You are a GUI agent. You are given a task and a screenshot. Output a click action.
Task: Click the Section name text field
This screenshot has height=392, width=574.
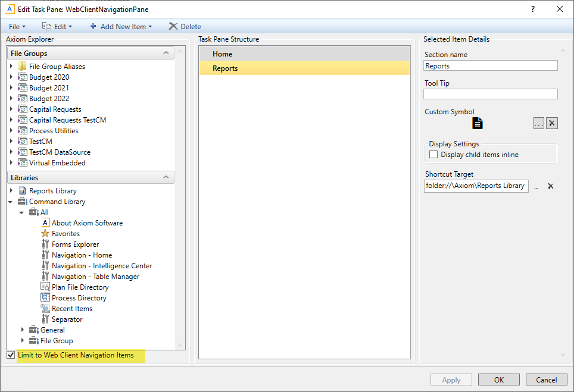tap(491, 66)
